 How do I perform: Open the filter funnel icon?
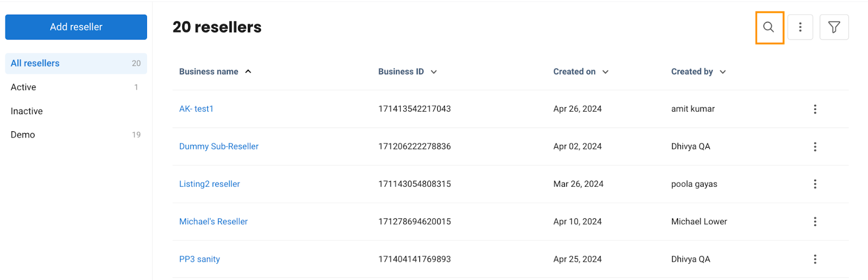click(x=834, y=27)
